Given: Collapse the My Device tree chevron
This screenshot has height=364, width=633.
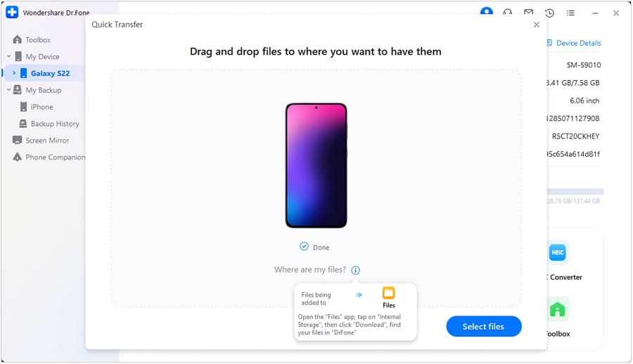Looking at the screenshot, I should [x=9, y=56].
